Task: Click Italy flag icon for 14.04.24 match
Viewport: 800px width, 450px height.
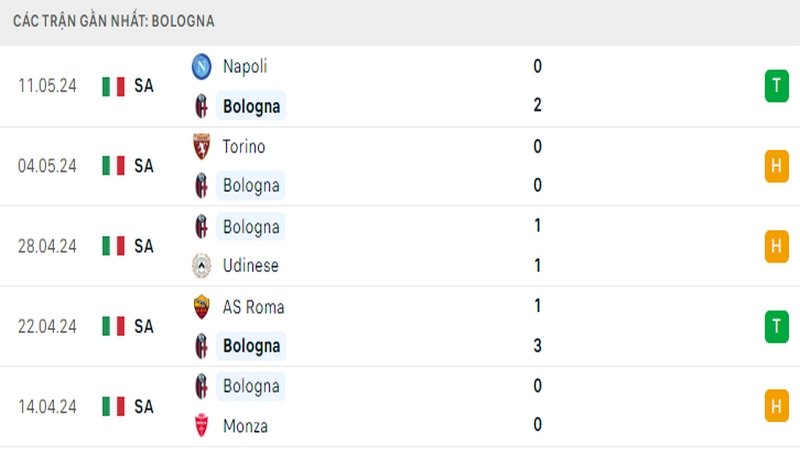Action: (x=113, y=407)
